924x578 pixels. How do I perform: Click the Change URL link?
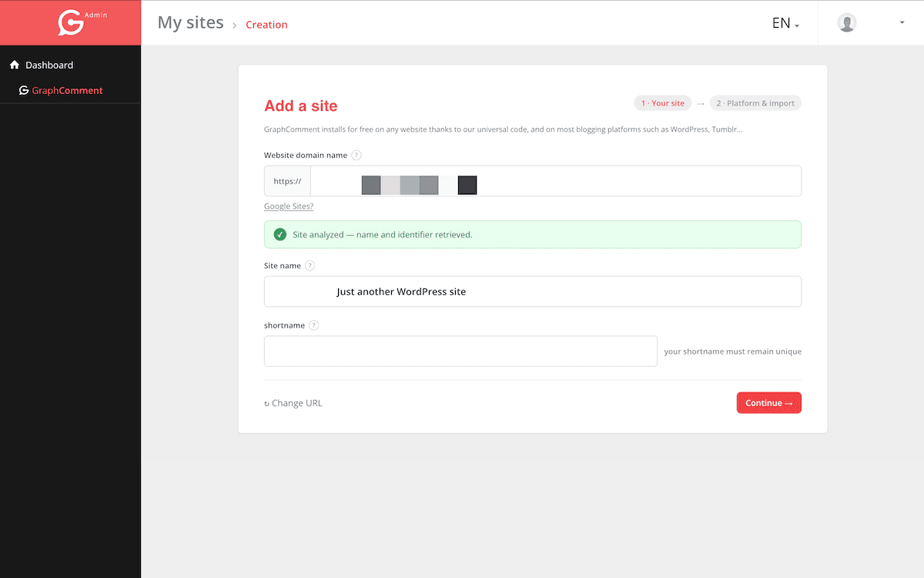tap(293, 403)
